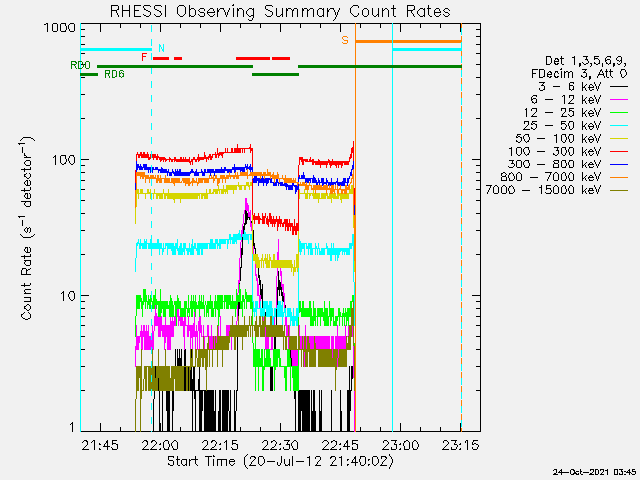The height and width of the screenshot is (480, 640).
Task: Click the dashed cyan vertical line near 22:00
Action: 152,227
